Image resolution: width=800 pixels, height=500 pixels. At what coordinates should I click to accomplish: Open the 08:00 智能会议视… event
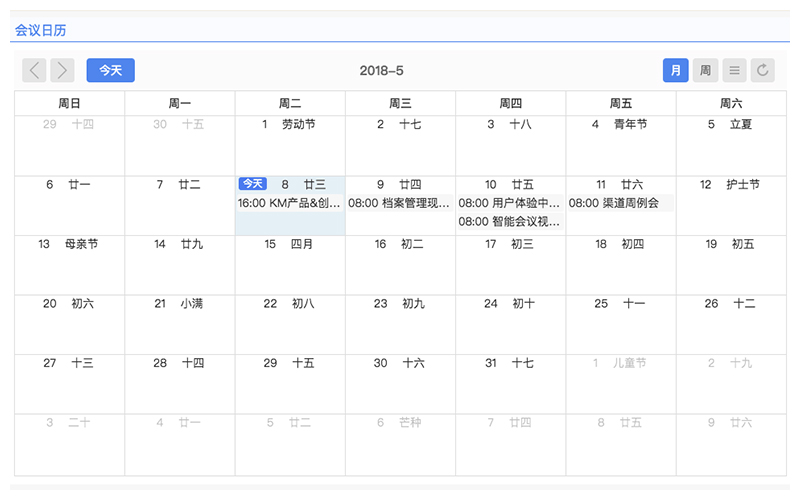click(x=510, y=222)
